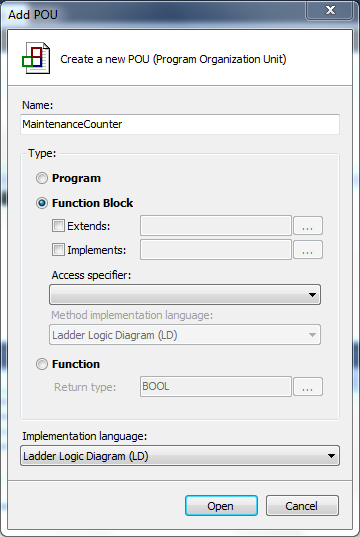The image size is (360, 537).
Task: Click the Return type field showing BOOL
Action: [x=216, y=387]
